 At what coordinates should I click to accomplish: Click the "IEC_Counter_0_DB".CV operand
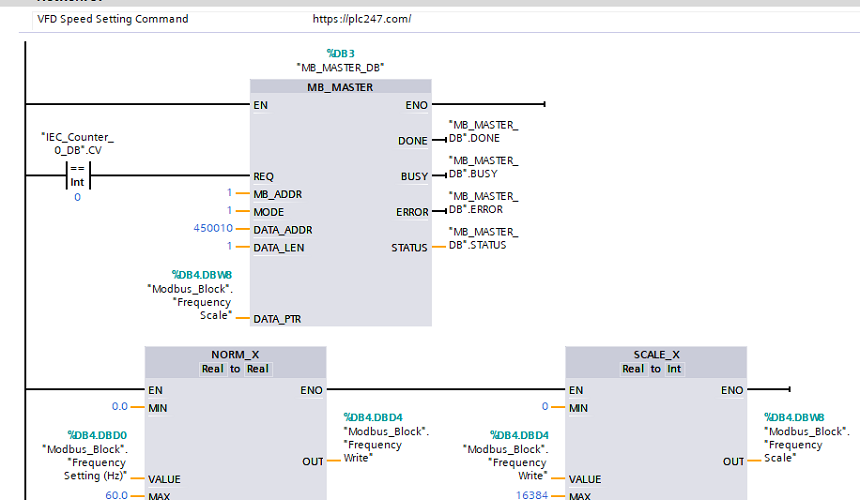click(77, 144)
